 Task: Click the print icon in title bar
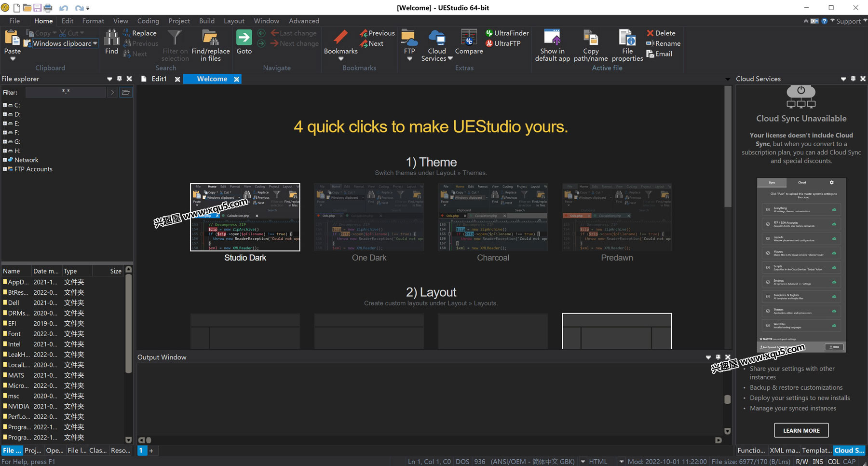coord(48,8)
